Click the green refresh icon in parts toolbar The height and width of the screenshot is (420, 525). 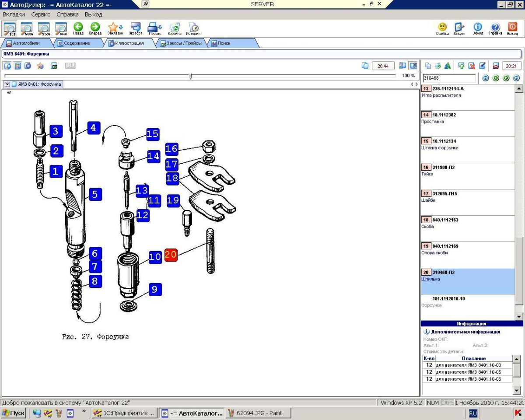point(437,66)
